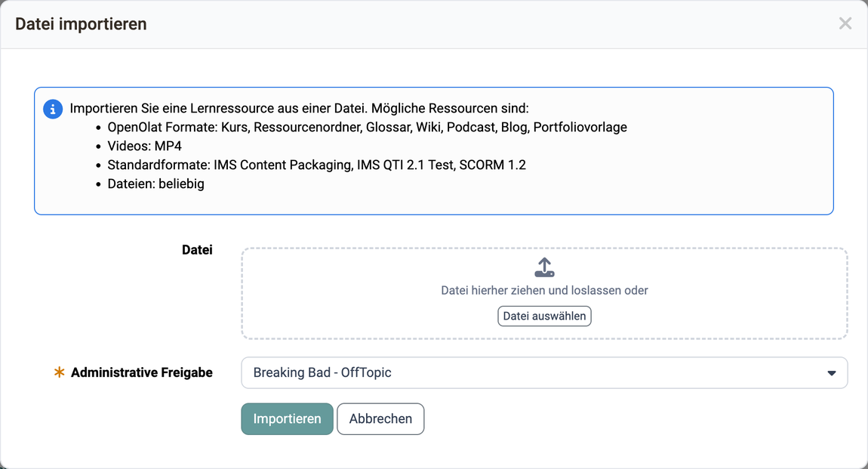Click the 'OpenOlat Formate' list item

pyautogui.click(x=367, y=128)
